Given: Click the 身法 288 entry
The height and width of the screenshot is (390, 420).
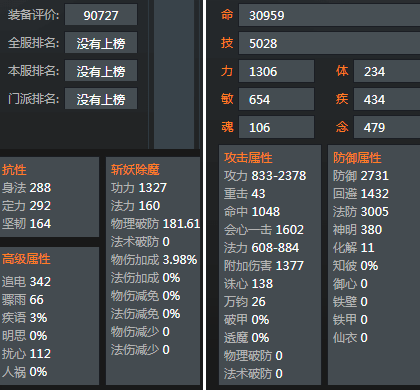Looking at the screenshot, I should 26,188.
